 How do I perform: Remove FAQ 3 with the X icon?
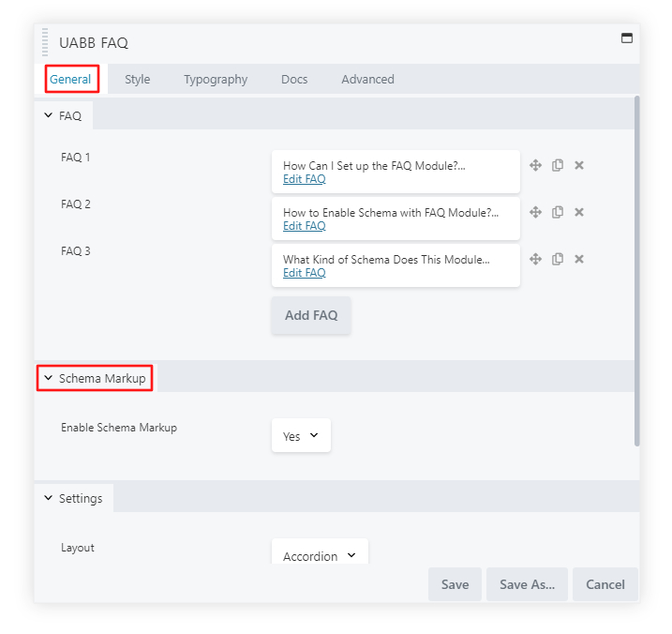coord(579,259)
